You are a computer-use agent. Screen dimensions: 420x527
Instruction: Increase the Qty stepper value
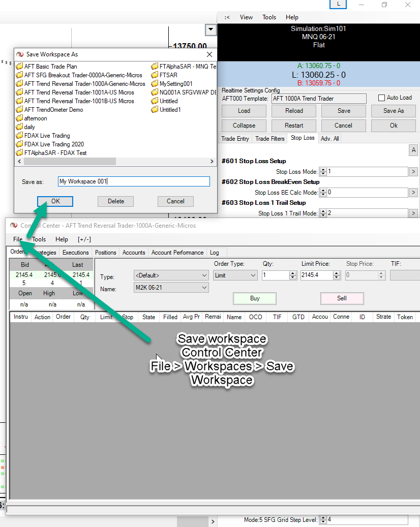293,273
